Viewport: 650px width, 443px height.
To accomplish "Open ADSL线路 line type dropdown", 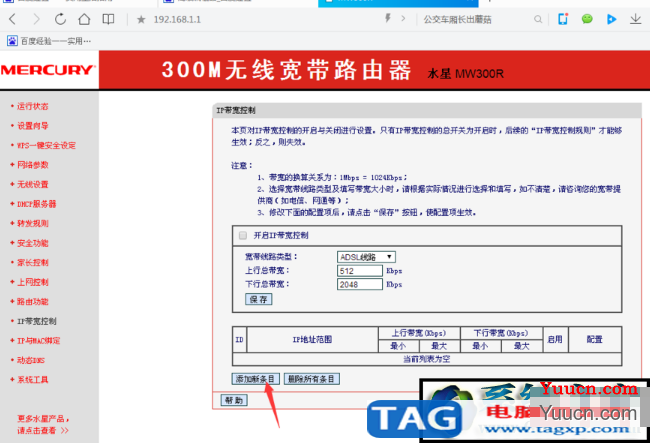I will pos(366,257).
